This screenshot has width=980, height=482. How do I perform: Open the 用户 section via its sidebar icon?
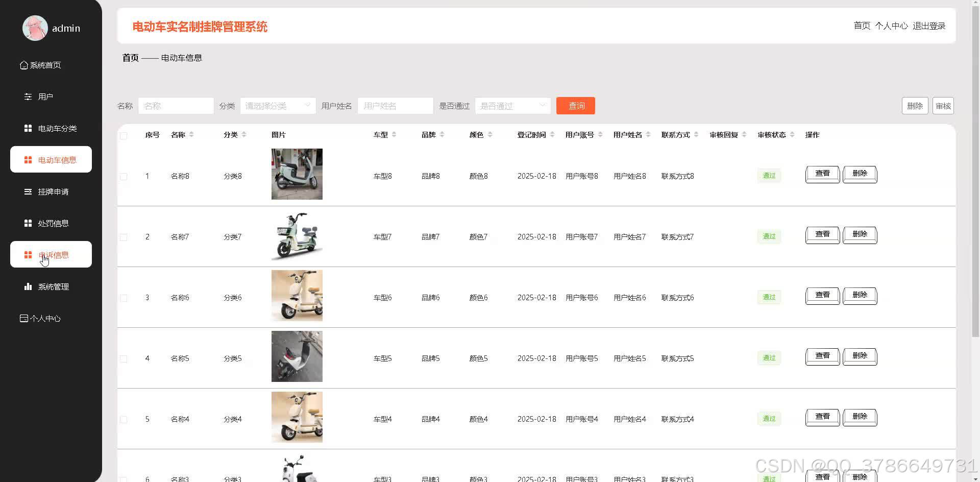point(28,96)
